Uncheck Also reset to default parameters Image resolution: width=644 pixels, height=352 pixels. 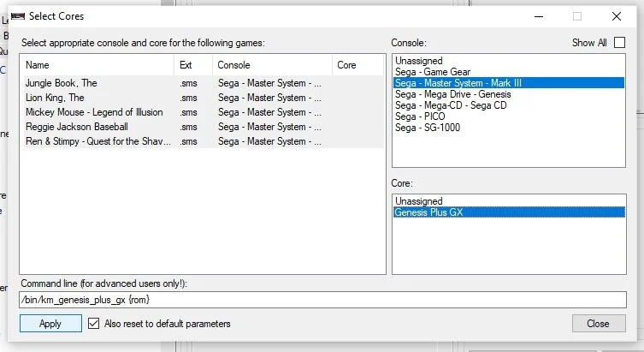click(93, 324)
